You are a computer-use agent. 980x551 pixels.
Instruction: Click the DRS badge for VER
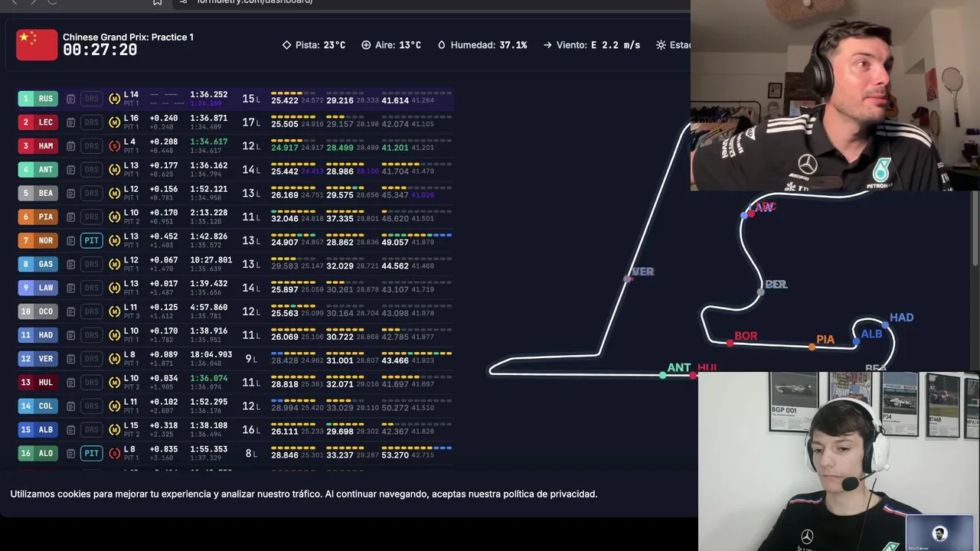[92, 358]
